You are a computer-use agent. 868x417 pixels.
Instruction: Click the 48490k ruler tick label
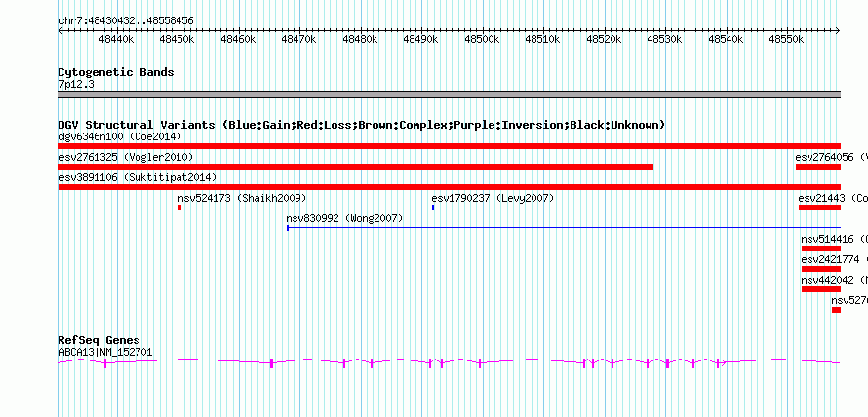(420, 40)
